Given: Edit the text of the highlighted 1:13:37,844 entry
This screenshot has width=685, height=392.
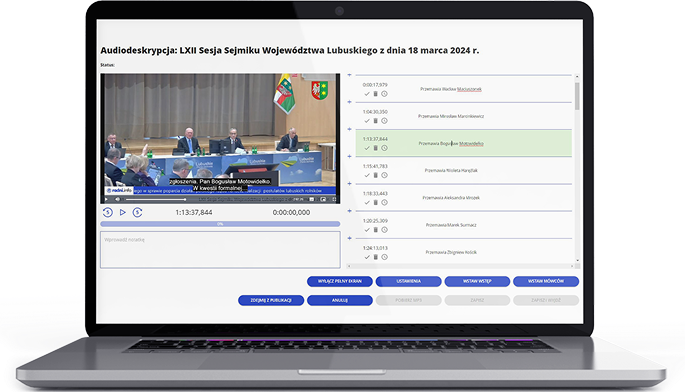Looking at the screenshot, I should click(451, 143).
